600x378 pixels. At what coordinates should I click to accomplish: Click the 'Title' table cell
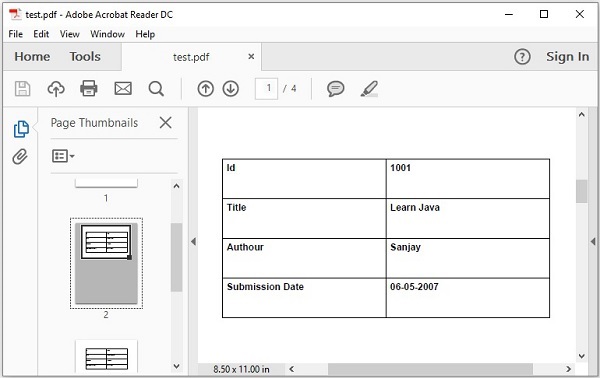(304, 218)
